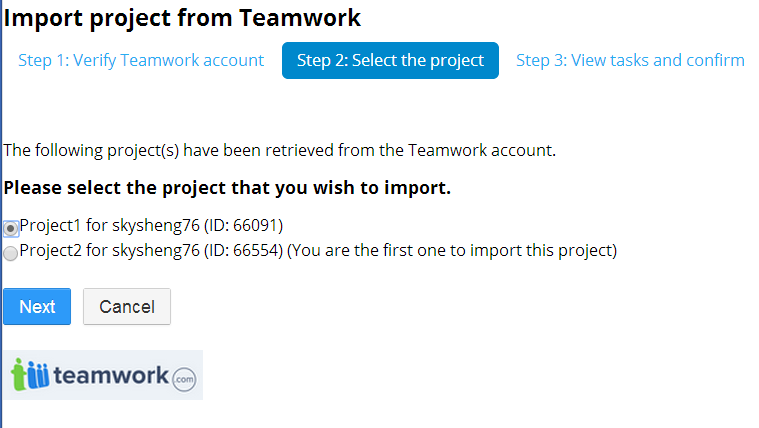
Task: Click the "Please select the project" prompt text
Action: pos(227,187)
